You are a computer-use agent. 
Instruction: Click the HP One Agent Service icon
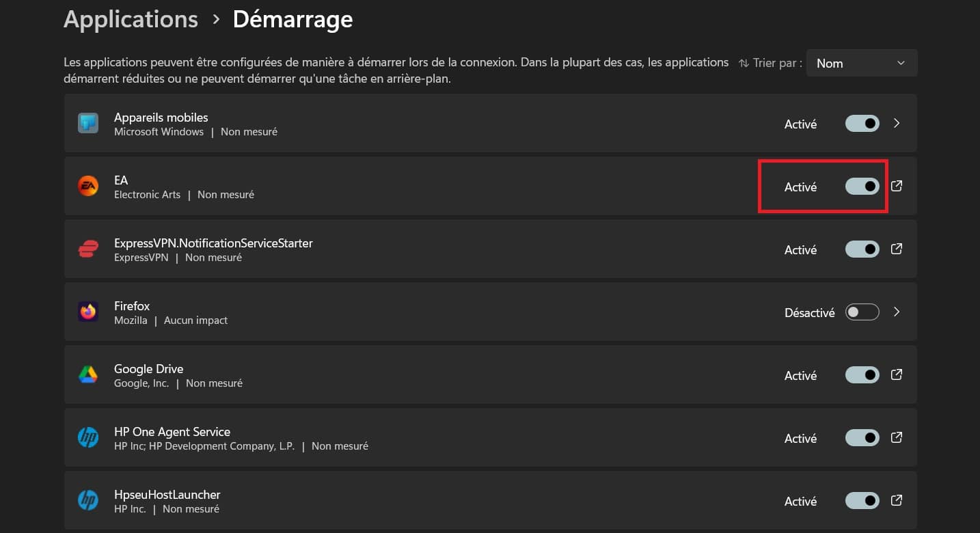pyautogui.click(x=87, y=437)
